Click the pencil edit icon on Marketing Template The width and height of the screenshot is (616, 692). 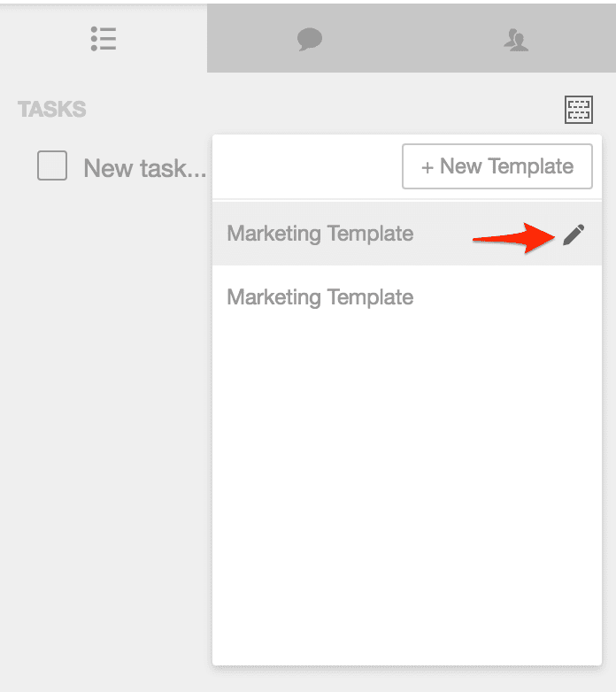click(x=574, y=235)
